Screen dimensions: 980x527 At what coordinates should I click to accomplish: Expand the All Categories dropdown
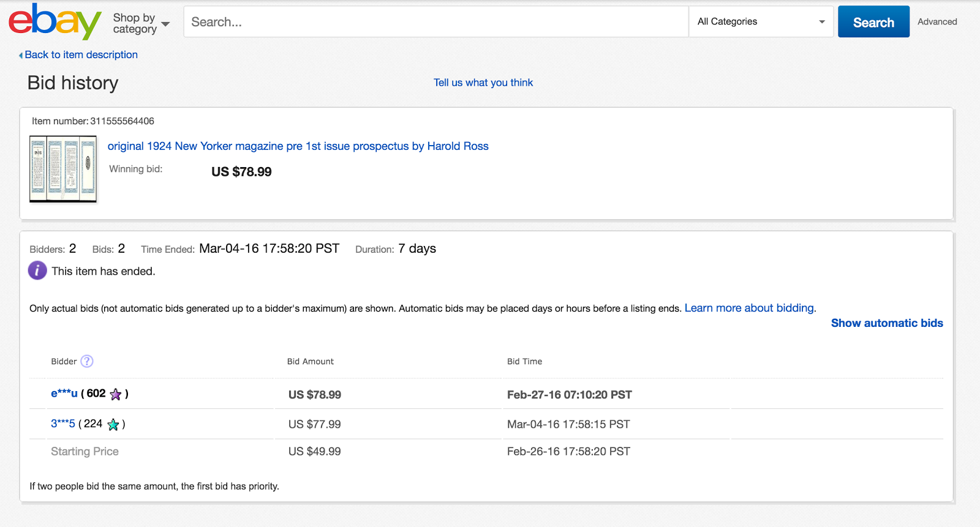761,21
